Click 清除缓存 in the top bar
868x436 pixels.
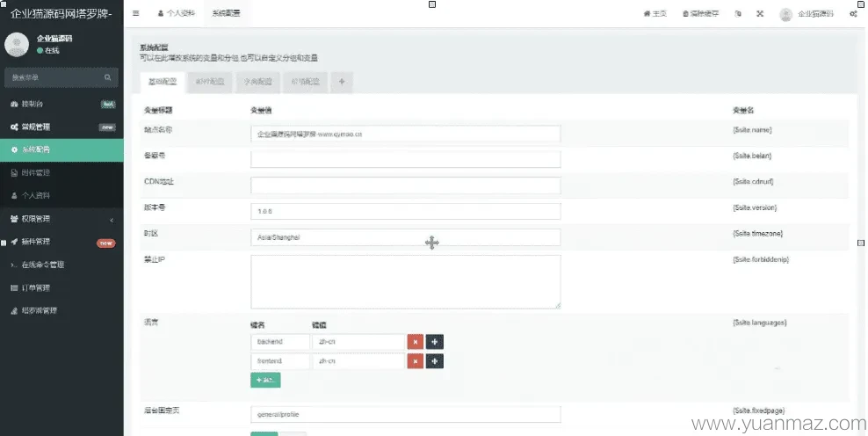coord(701,14)
